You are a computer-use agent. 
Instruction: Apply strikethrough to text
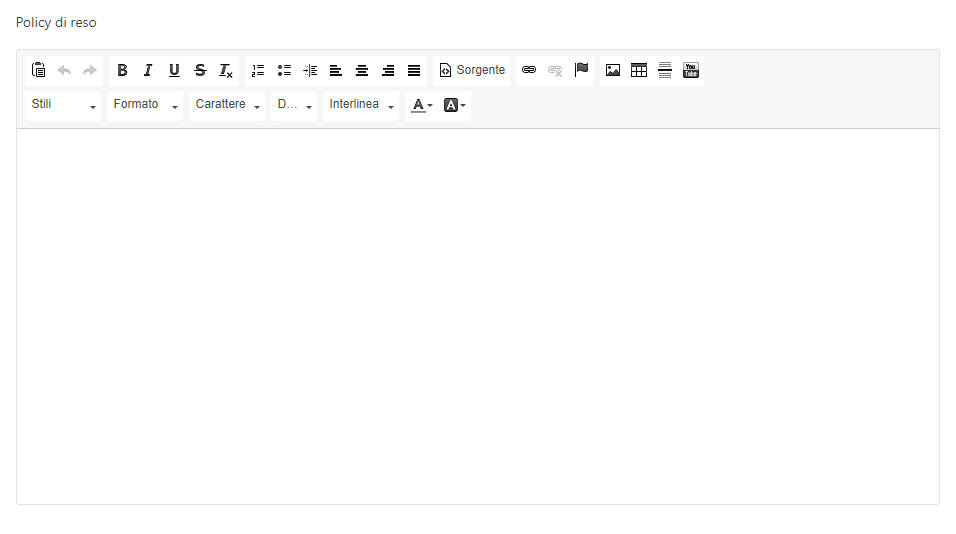click(200, 70)
